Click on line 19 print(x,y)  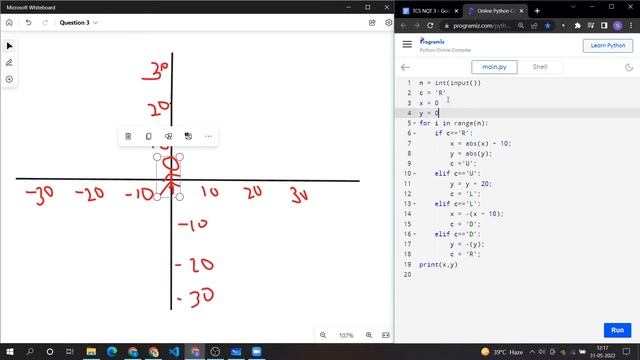(x=438, y=264)
